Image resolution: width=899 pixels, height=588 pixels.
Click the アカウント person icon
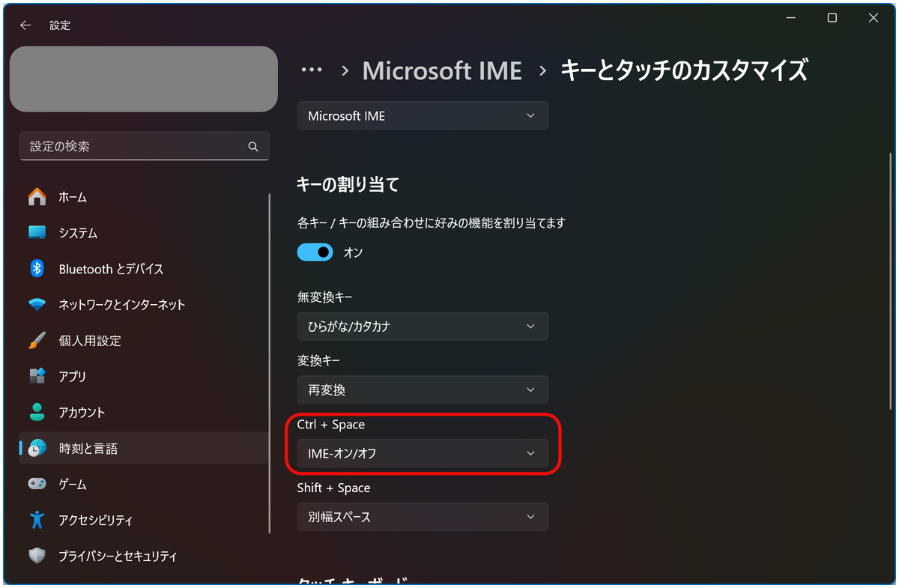(37, 412)
